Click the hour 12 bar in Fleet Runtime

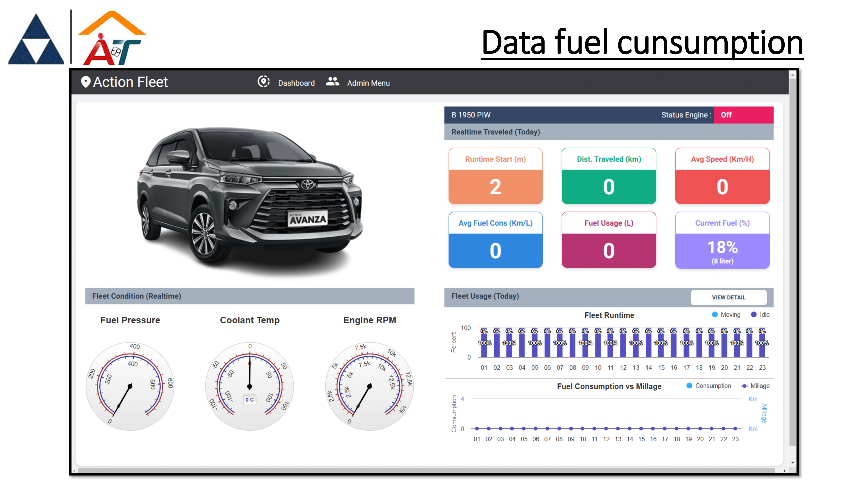[x=623, y=342]
